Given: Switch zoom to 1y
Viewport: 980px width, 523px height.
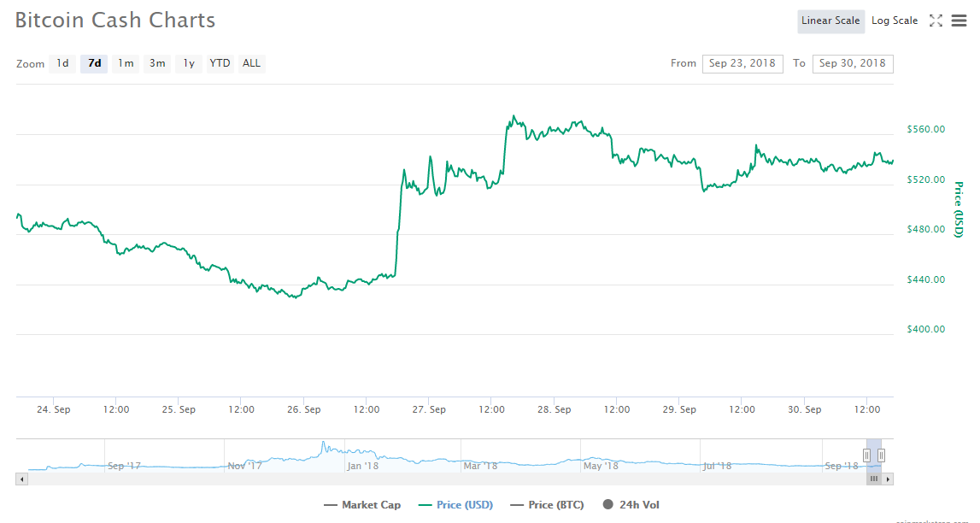Looking at the screenshot, I should (x=189, y=63).
